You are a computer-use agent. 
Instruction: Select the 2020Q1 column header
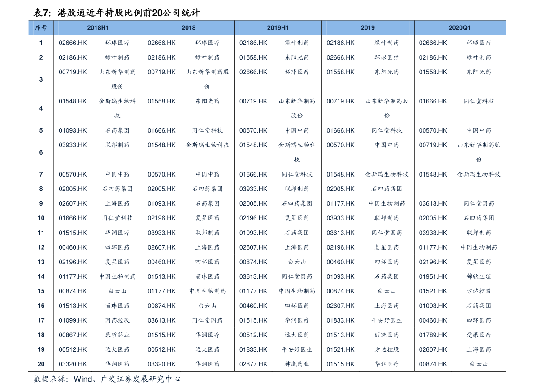coord(460,28)
